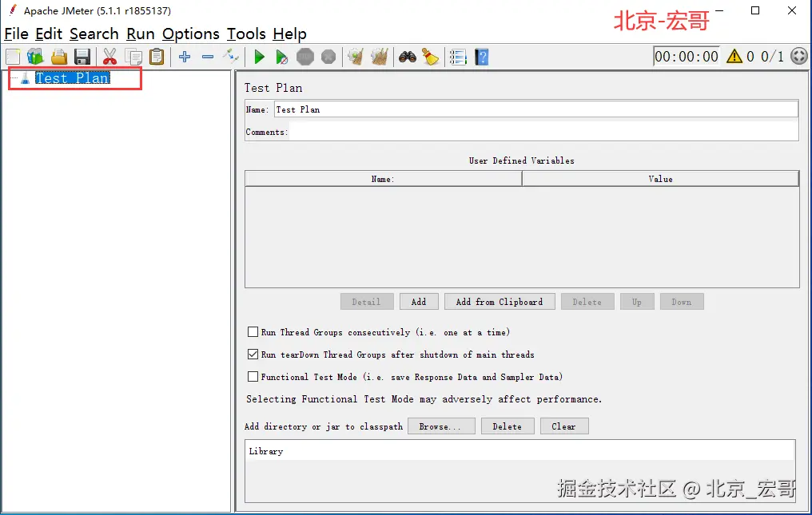Expand all tree nodes with plus icon

[x=185, y=57]
